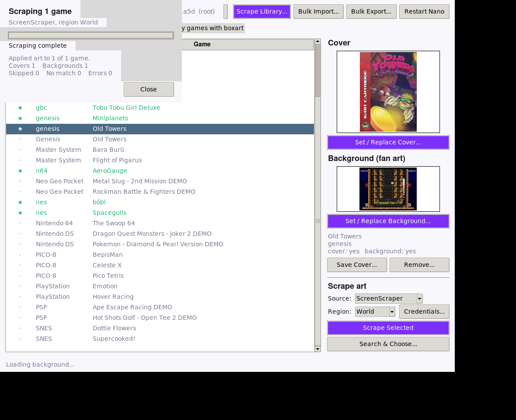
Task: Select the Spacegulls game
Action: click(x=160, y=213)
